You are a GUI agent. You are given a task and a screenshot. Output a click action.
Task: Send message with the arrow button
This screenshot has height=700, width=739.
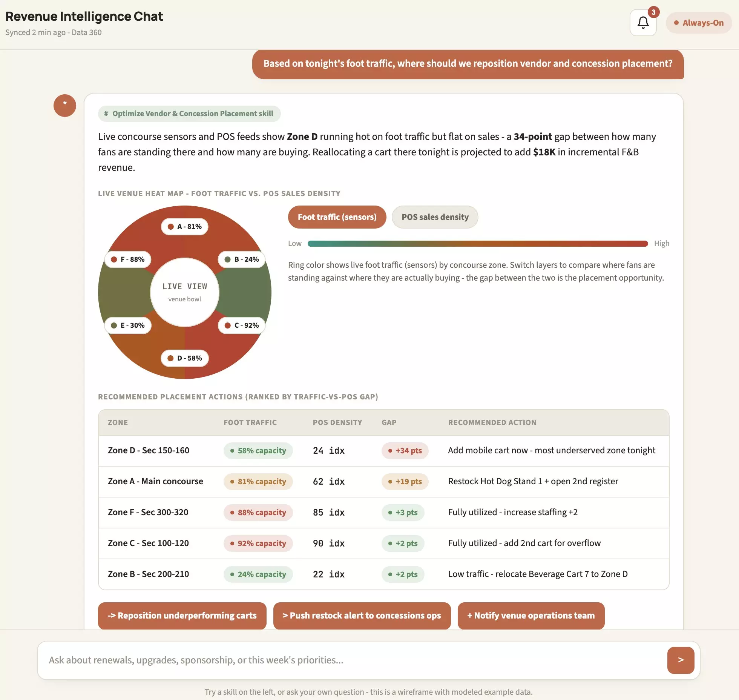(x=681, y=660)
